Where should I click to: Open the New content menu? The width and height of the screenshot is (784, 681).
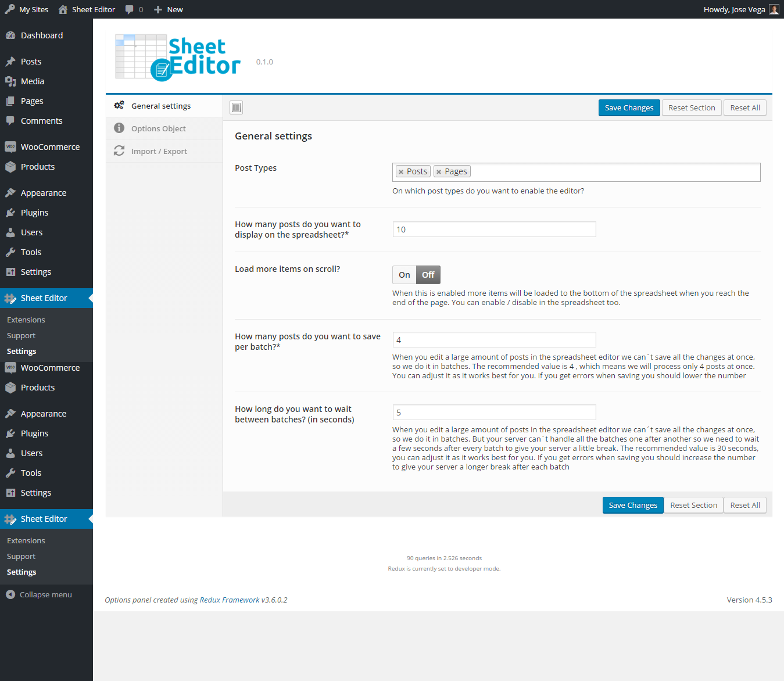(169, 9)
